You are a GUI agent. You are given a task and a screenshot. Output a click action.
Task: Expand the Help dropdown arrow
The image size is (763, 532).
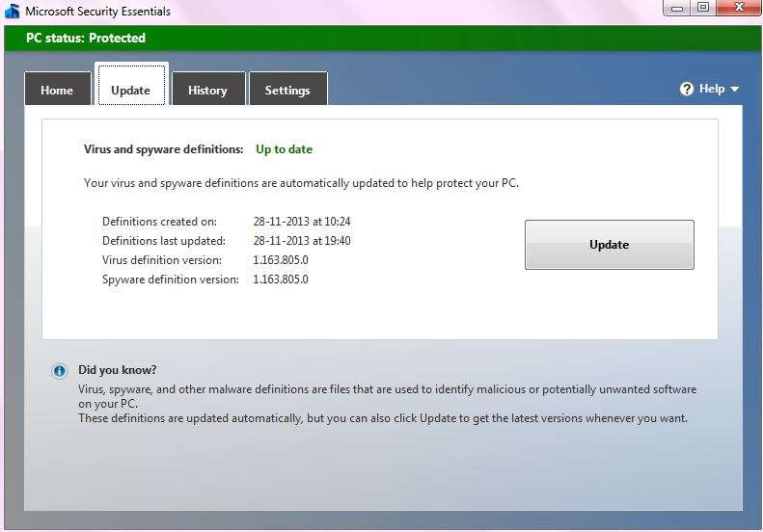[735, 89]
